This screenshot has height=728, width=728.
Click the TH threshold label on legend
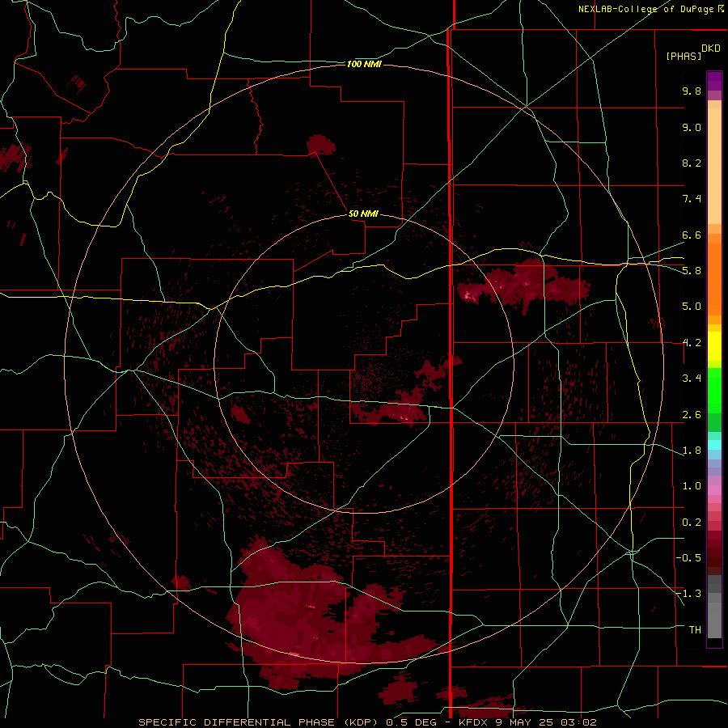coord(695,630)
